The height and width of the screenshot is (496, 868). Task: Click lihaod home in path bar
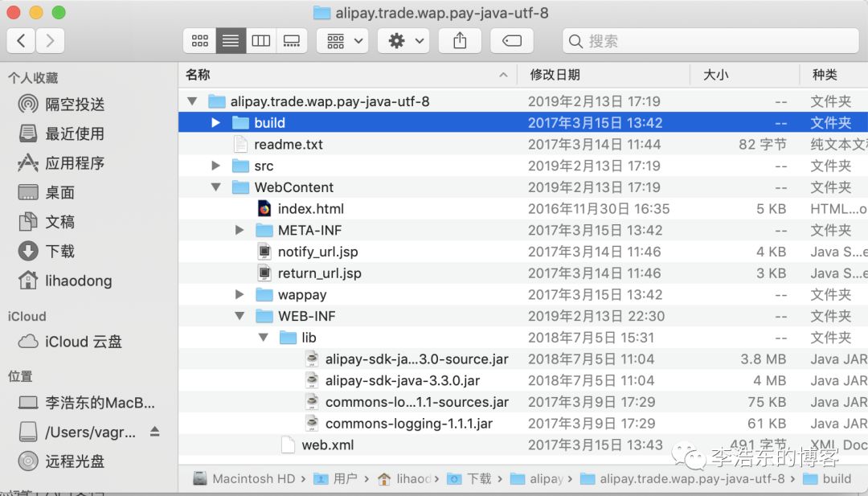403,479
